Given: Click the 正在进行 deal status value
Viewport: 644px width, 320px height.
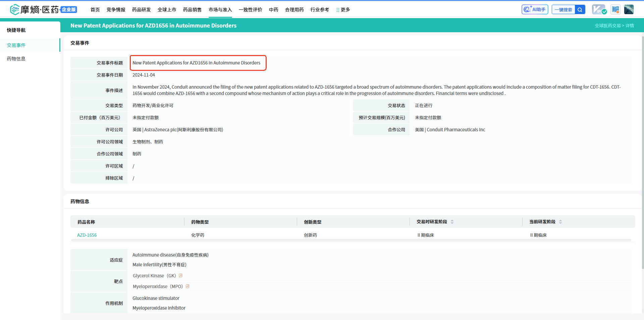Looking at the screenshot, I should [x=424, y=105].
